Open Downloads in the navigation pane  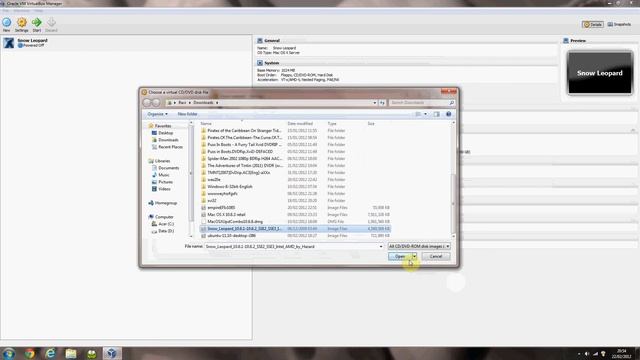click(168, 140)
